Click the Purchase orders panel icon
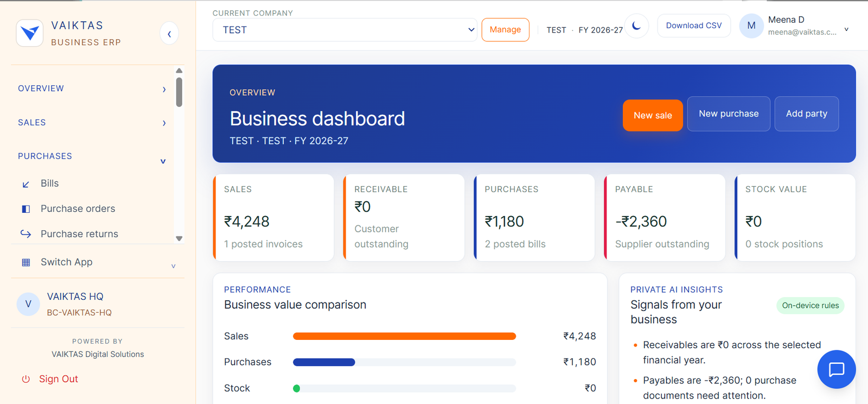868x404 pixels. (x=25, y=209)
